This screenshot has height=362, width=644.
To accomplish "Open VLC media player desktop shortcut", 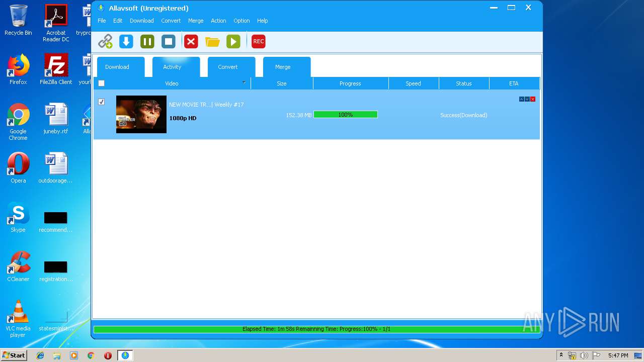I will tap(18, 318).
